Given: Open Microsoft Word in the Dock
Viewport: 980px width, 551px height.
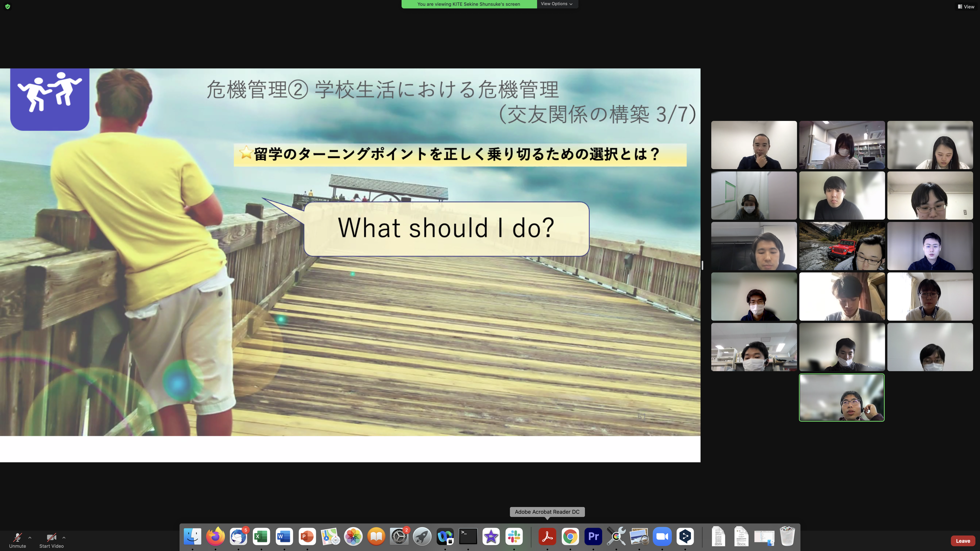Looking at the screenshot, I should (x=284, y=536).
